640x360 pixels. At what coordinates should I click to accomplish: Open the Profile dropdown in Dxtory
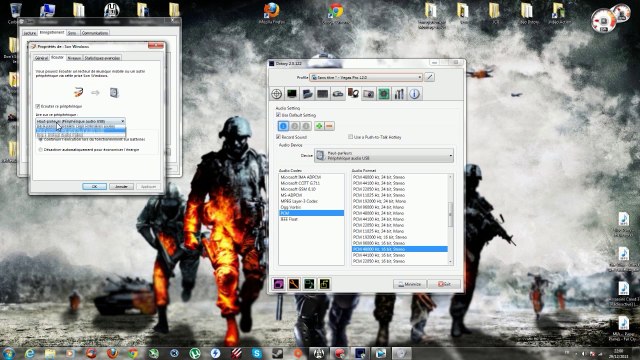[366, 77]
